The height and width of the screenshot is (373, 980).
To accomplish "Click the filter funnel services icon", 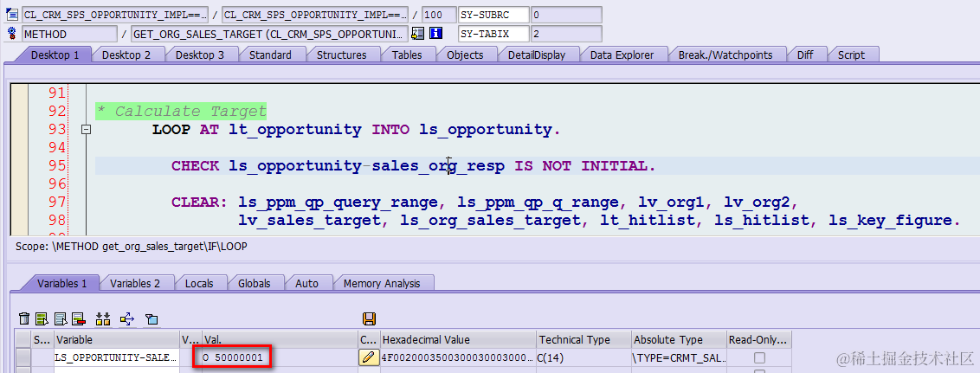I will (152, 319).
